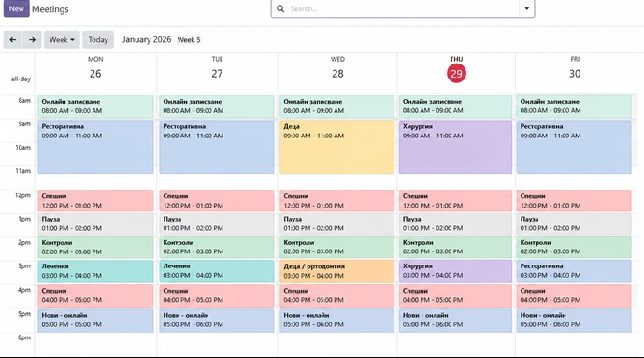644x358 pixels.
Task: Open Friday's Нови - онлайн 05:00 PM event
Action: (x=574, y=321)
